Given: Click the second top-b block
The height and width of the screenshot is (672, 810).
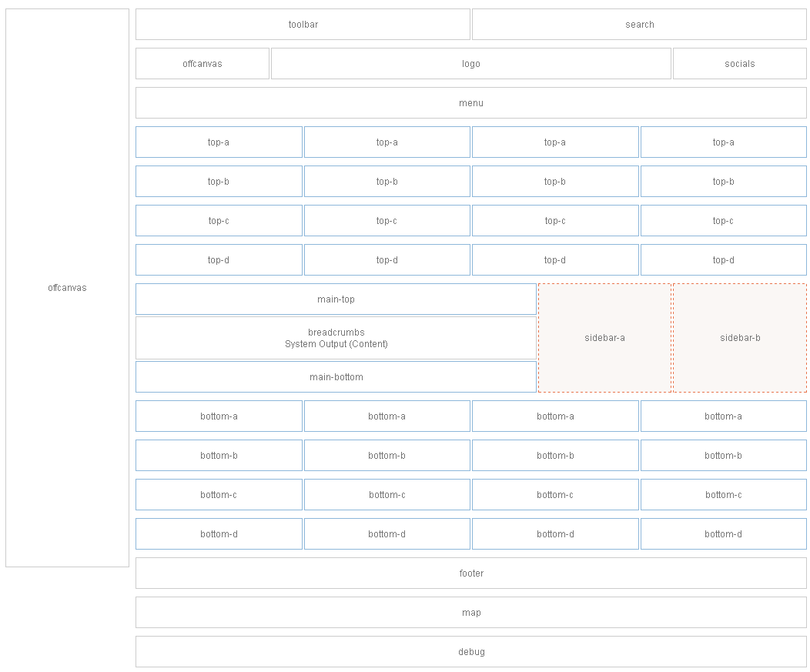Looking at the screenshot, I should click(x=387, y=181).
